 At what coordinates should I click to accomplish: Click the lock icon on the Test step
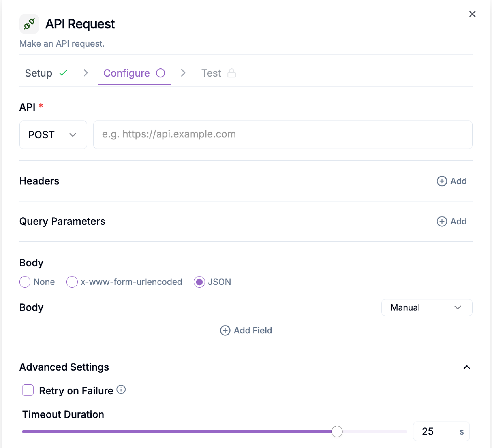pos(232,73)
